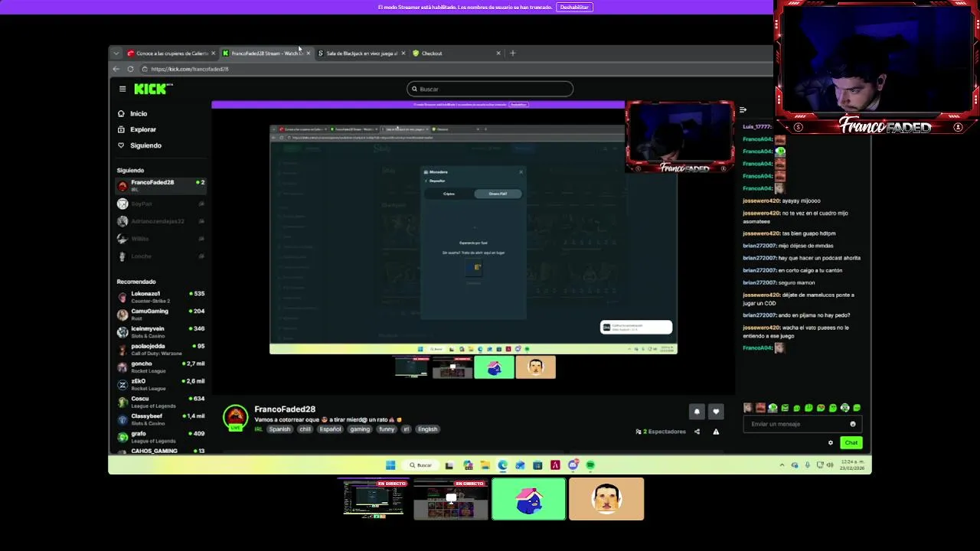Viewport: 980px width, 551px height.
Task: Select the mustache face thumbnail at bottom
Action: (606, 499)
